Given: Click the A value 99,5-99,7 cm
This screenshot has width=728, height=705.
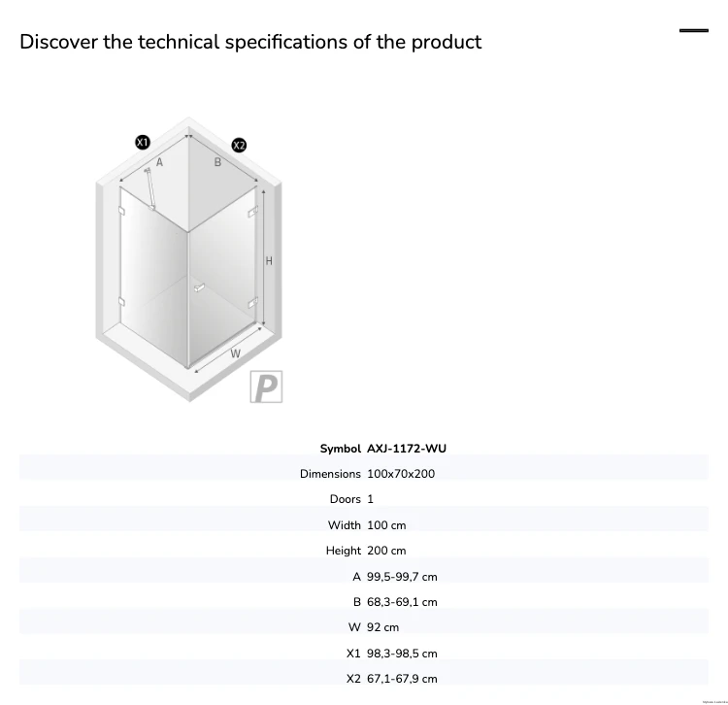Looking at the screenshot, I should tap(402, 577).
